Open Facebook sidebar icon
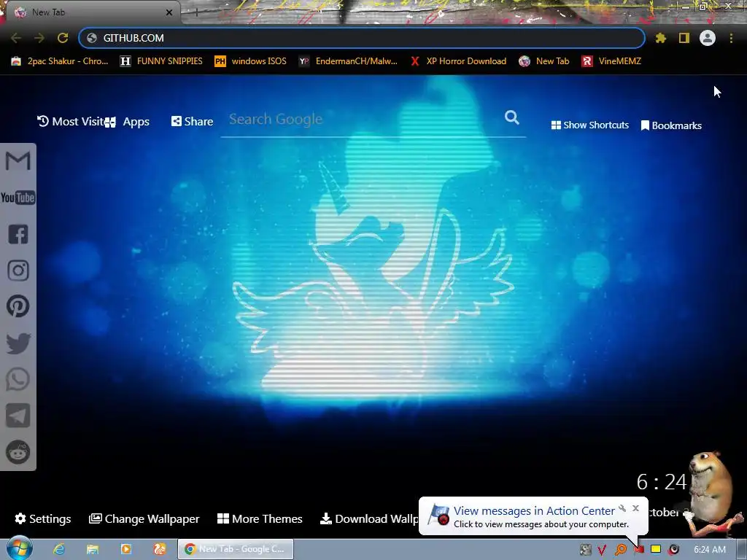Viewport: 747px width, 560px height. coord(18,234)
